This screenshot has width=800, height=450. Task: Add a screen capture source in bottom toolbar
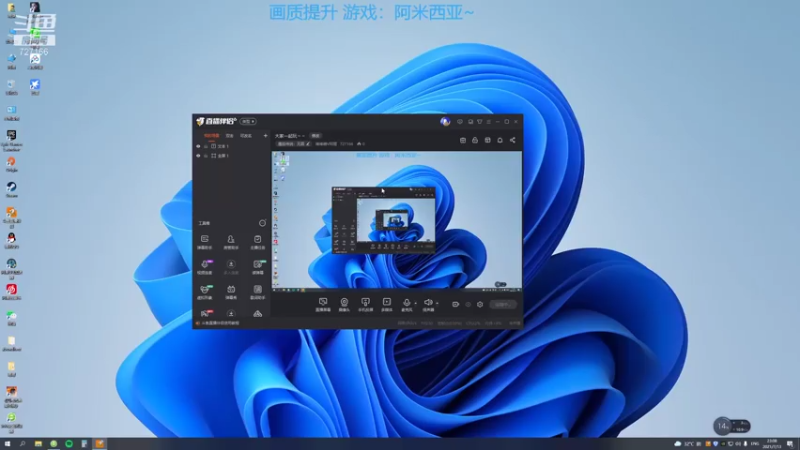(x=323, y=305)
